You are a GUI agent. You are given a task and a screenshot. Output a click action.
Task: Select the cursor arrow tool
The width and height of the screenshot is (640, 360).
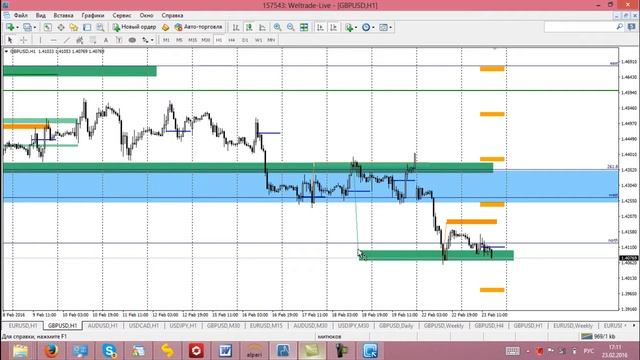(10, 40)
